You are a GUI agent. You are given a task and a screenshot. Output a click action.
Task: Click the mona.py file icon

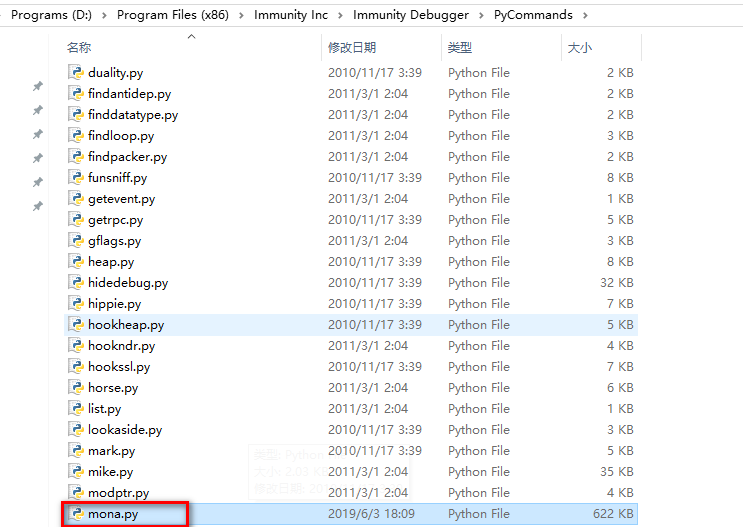[x=76, y=514]
